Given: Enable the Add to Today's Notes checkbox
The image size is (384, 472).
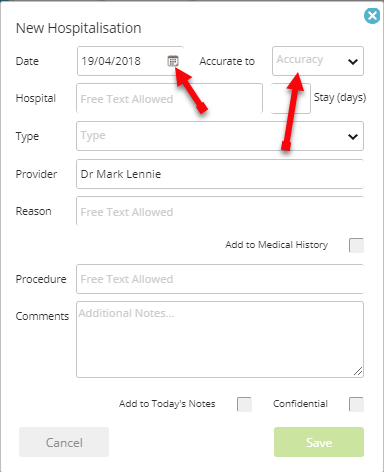Looking at the screenshot, I should coord(244,404).
